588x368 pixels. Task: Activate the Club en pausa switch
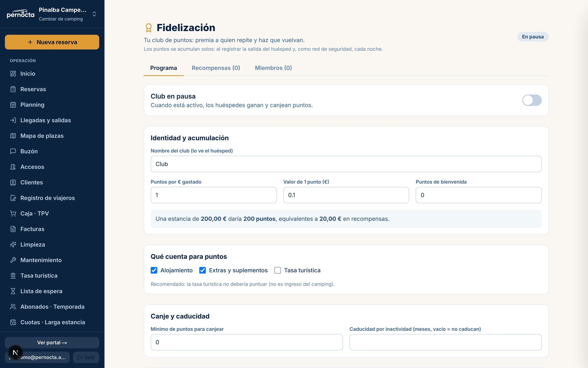click(532, 100)
